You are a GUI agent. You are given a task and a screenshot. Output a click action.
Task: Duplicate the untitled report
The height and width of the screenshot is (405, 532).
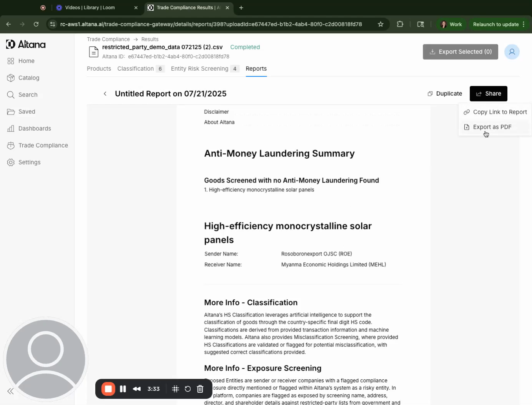coord(445,93)
